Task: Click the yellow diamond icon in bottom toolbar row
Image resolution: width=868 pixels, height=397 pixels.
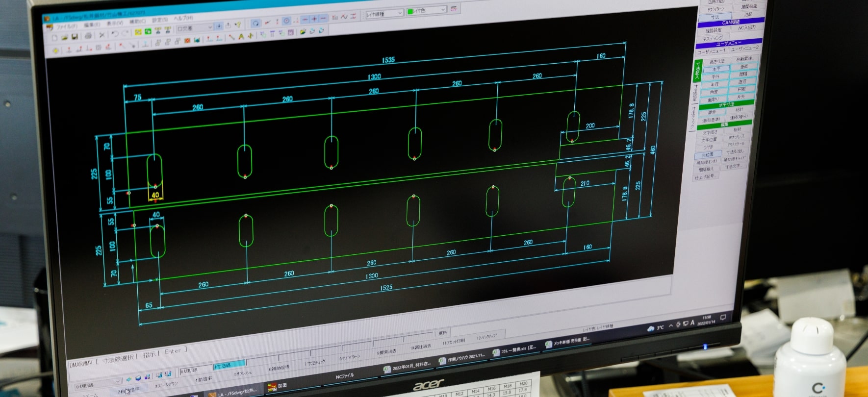Action: coord(56,50)
